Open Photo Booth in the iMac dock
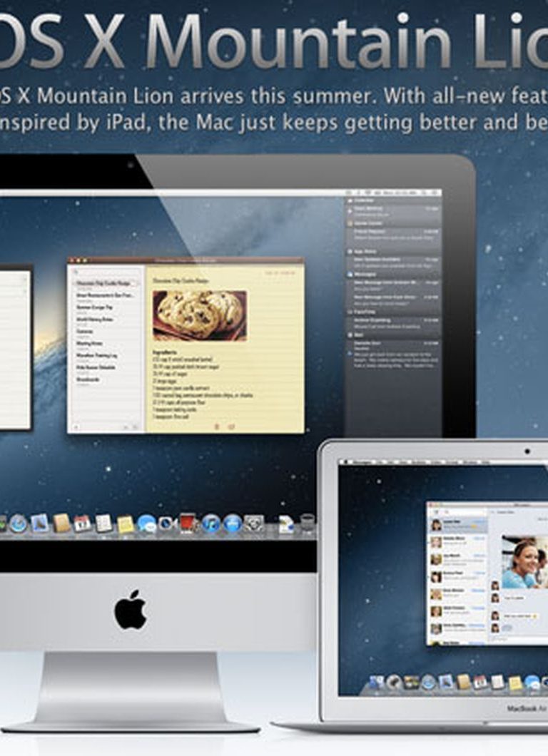Viewport: 548px width, 756px height. click(188, 523)
